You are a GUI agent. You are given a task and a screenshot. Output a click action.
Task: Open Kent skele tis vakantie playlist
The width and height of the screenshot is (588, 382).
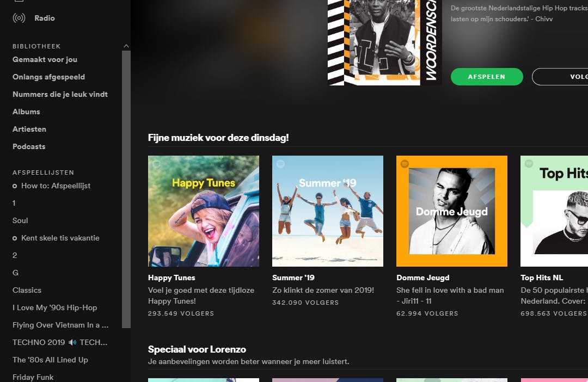(x=60, y=238)
